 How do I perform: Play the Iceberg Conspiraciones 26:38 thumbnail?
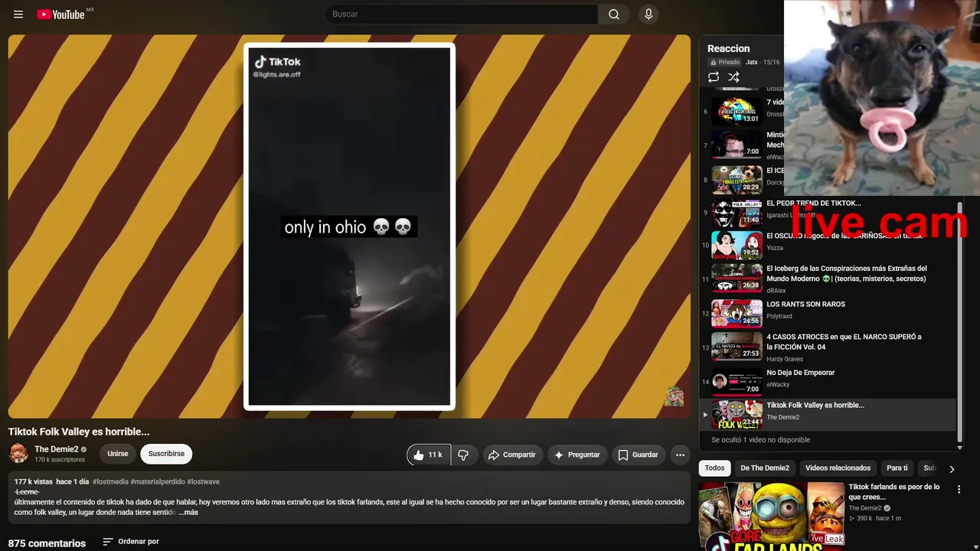click(737, 279)
